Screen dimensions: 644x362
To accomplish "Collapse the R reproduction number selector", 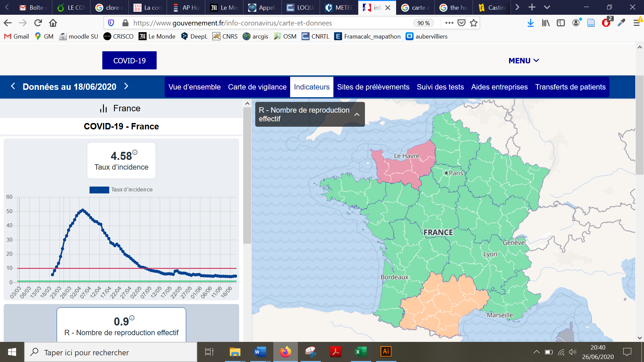I will (357, 114).
